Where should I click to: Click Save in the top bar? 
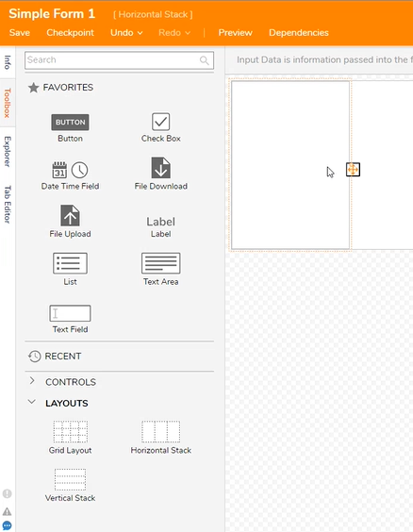click(x=20, y=33)
